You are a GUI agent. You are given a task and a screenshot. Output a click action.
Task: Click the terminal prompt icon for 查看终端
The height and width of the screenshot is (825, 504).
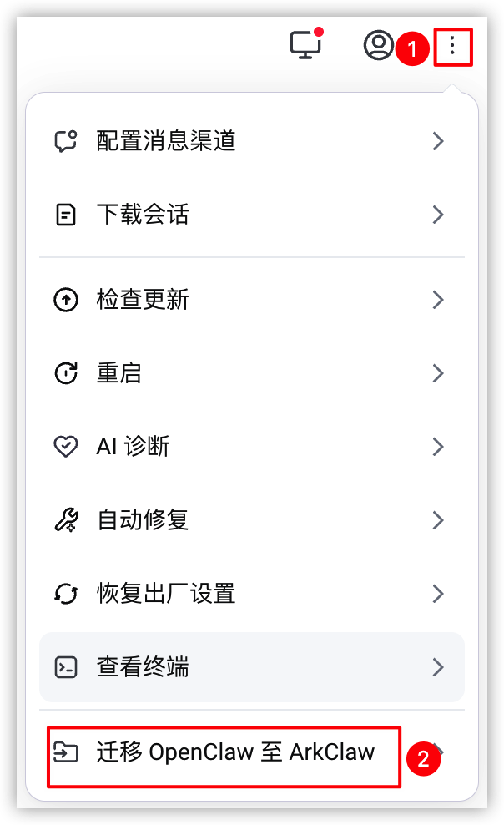point(66,667)
